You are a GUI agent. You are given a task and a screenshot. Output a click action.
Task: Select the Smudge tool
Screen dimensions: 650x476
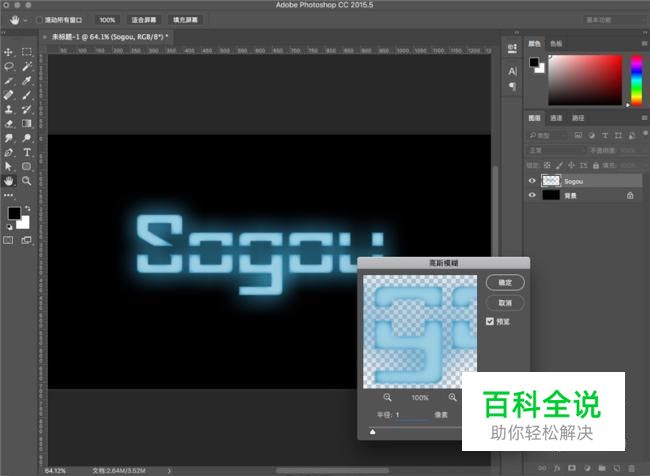pos(8,138)
